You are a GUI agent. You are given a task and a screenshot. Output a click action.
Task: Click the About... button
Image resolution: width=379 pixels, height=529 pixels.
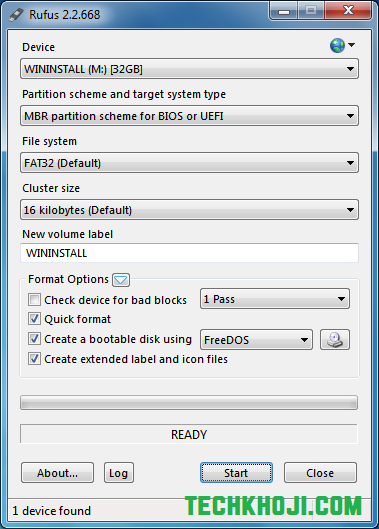[57, 473]
